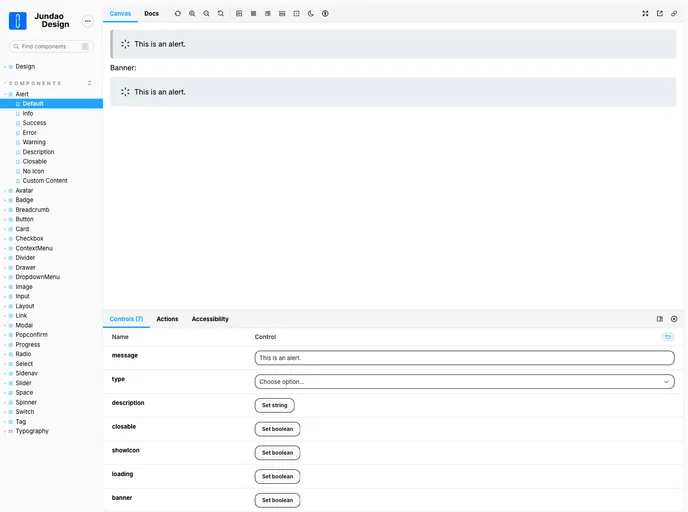Open the vision simulator accessibility icon

coord(325,14)
